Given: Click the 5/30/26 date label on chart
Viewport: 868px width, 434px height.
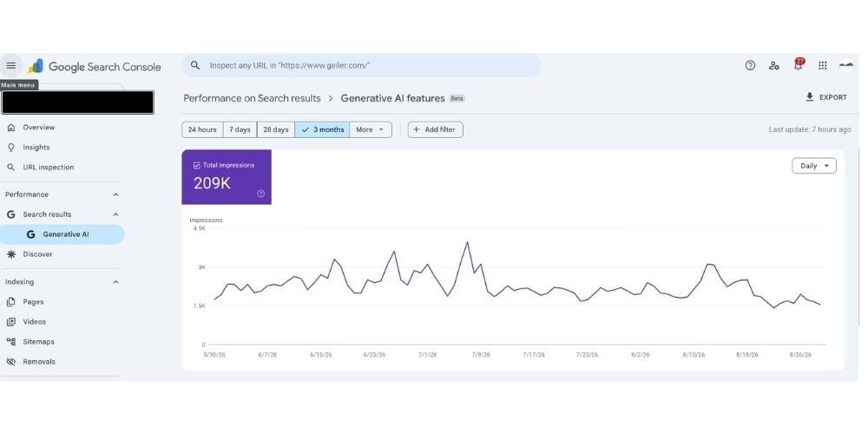Looking at the screenshot, I should click(214, 355).
